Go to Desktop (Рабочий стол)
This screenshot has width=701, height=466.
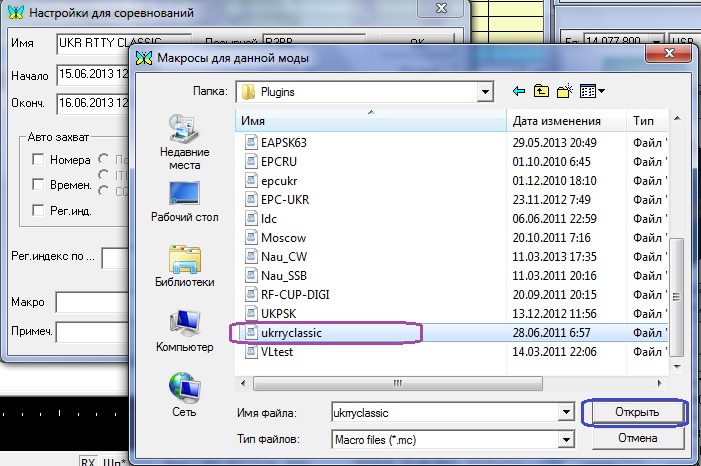(183, 199)
